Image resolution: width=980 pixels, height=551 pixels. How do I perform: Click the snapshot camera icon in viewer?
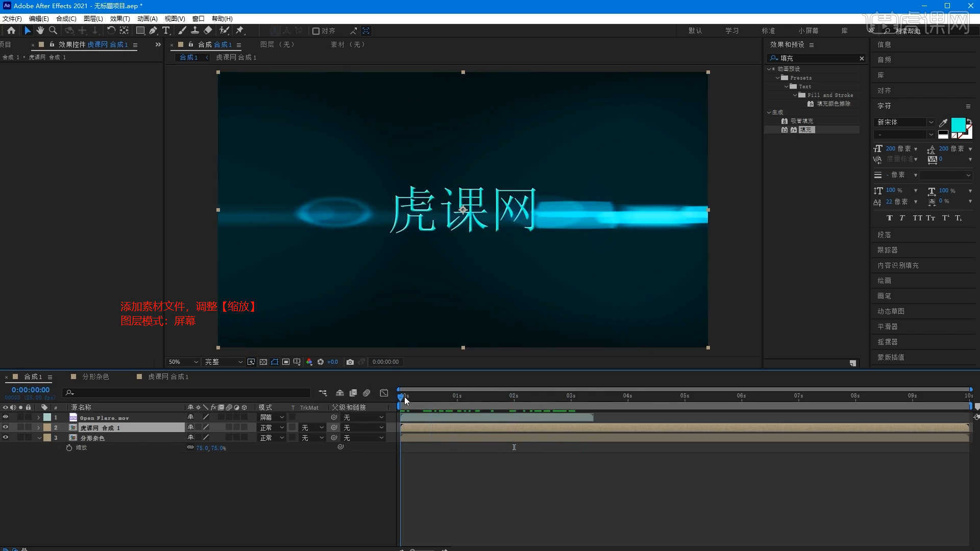click(350, 362)
